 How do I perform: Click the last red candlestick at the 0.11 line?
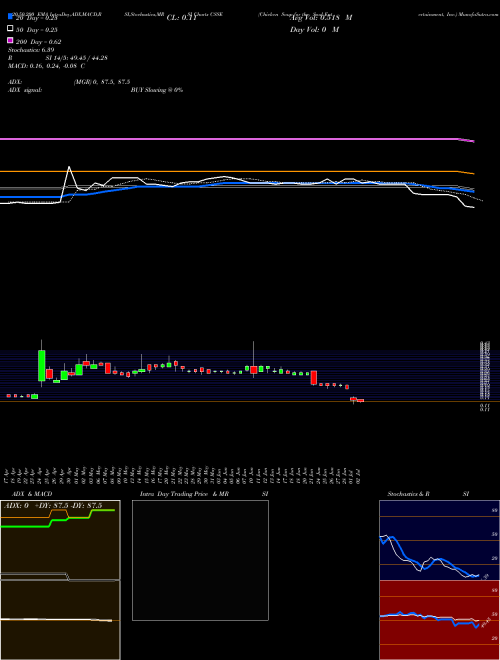tap(360, 400)
